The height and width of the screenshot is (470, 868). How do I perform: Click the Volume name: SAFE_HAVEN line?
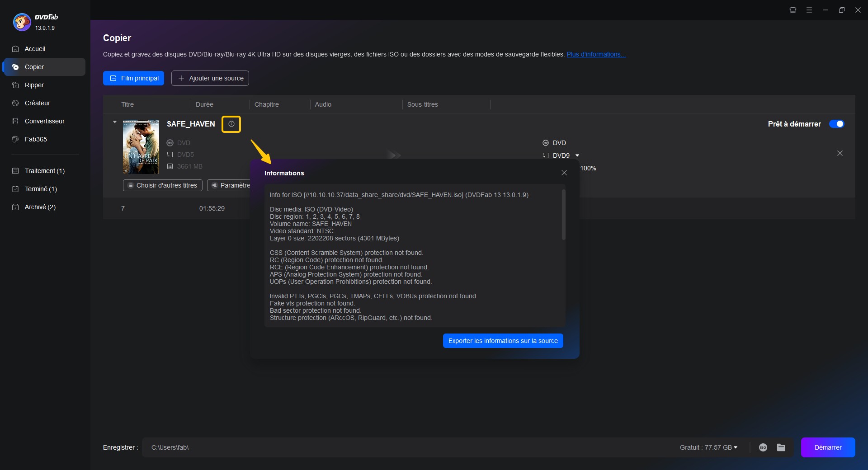(x=311, y=224)
